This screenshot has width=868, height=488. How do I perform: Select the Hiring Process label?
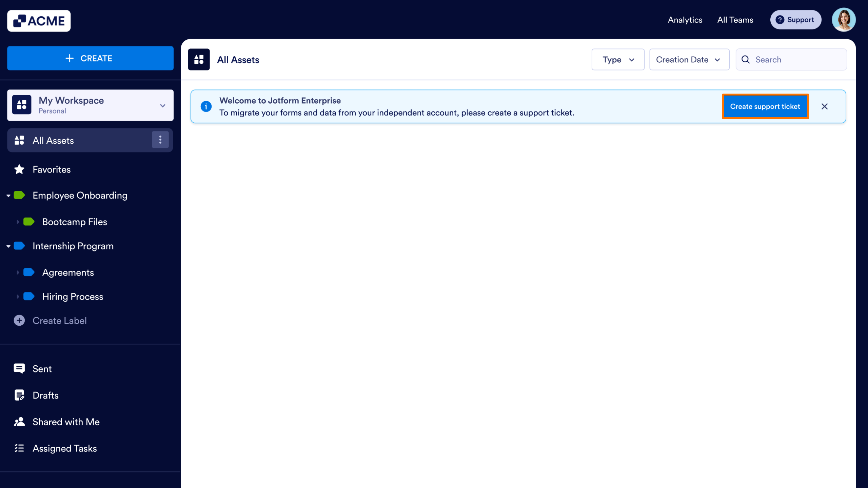coord(73,297)
